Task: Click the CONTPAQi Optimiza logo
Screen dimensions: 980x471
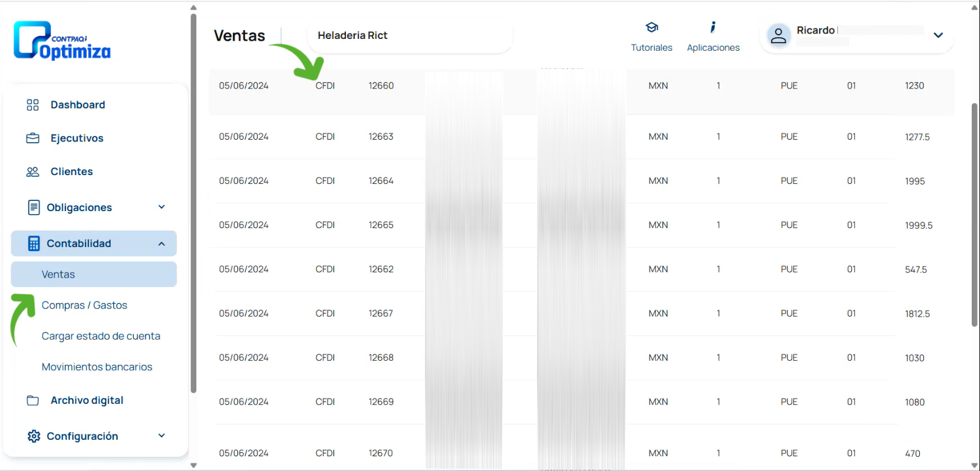Action: (62, 41)
